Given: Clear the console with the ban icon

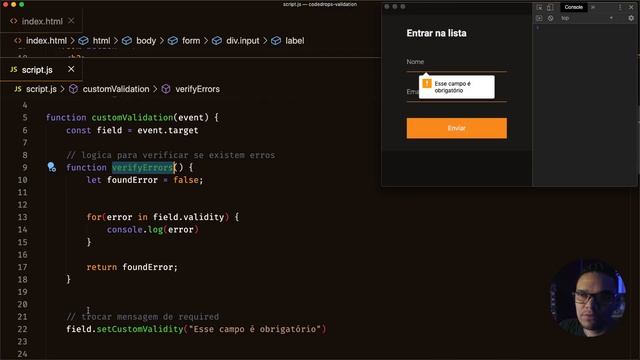Looking at the screenshot, I should [x=550, y=18].
